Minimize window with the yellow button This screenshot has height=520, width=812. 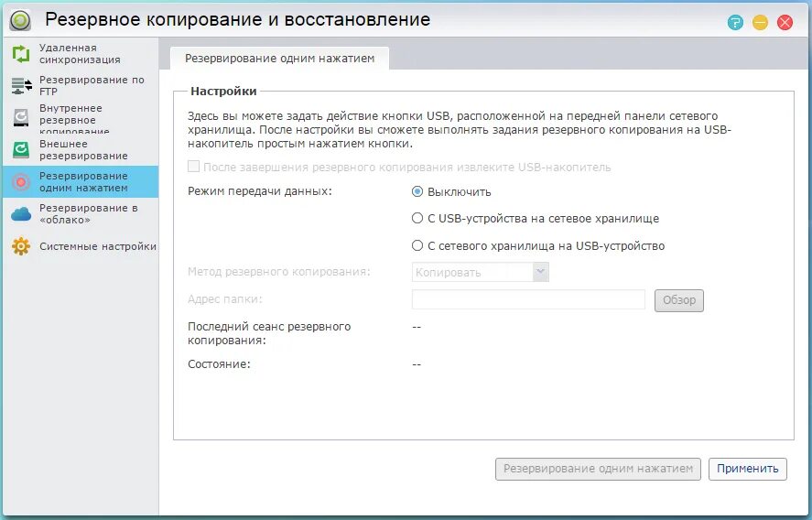760,22
